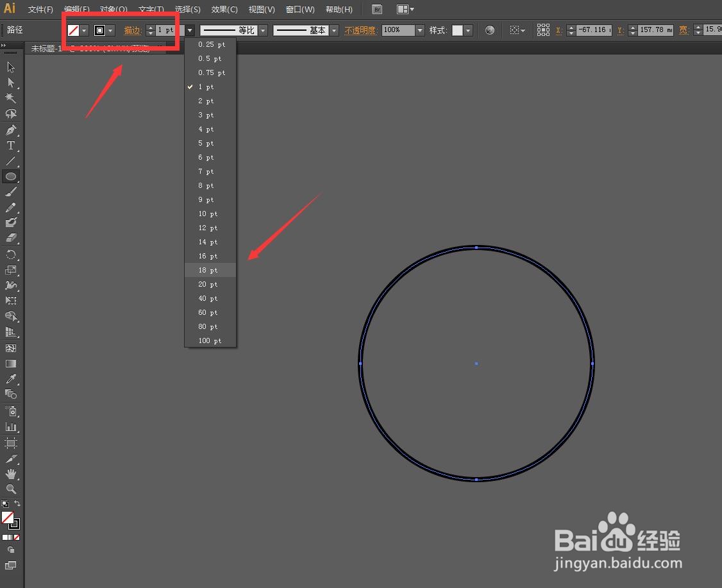This screenshot has height=588, width=722.
Task: Select the Slice tool
Action: 11,458
